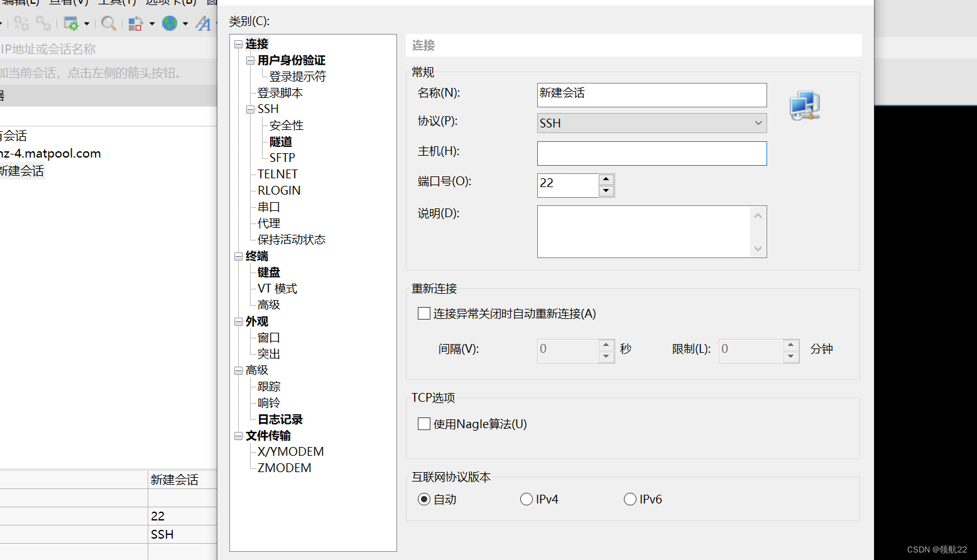Viewport: 977px width, 560px height.
Task: Click the globe icon in toolbar
Action: click(170, 24)
